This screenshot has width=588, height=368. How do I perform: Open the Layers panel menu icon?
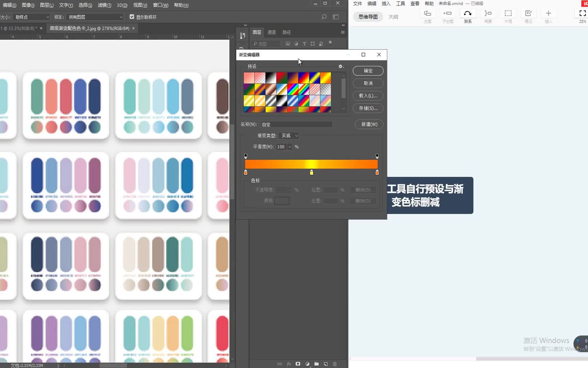(x=343, y=32)
